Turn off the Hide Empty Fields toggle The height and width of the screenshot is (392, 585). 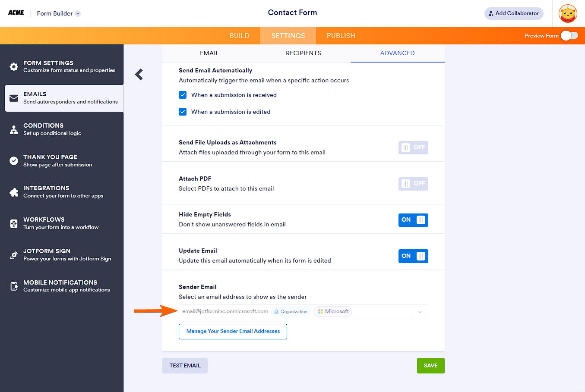pyautogui.click(x=413, y=220)
